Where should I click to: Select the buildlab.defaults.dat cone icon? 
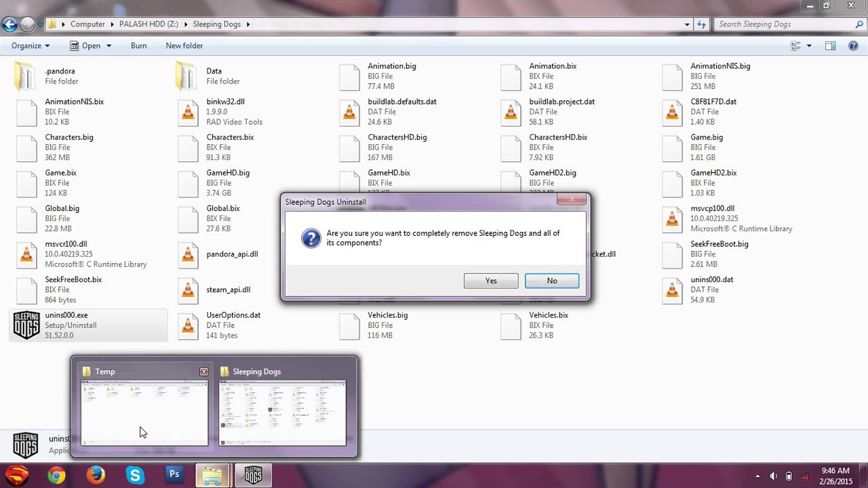[x=349, y=113]
